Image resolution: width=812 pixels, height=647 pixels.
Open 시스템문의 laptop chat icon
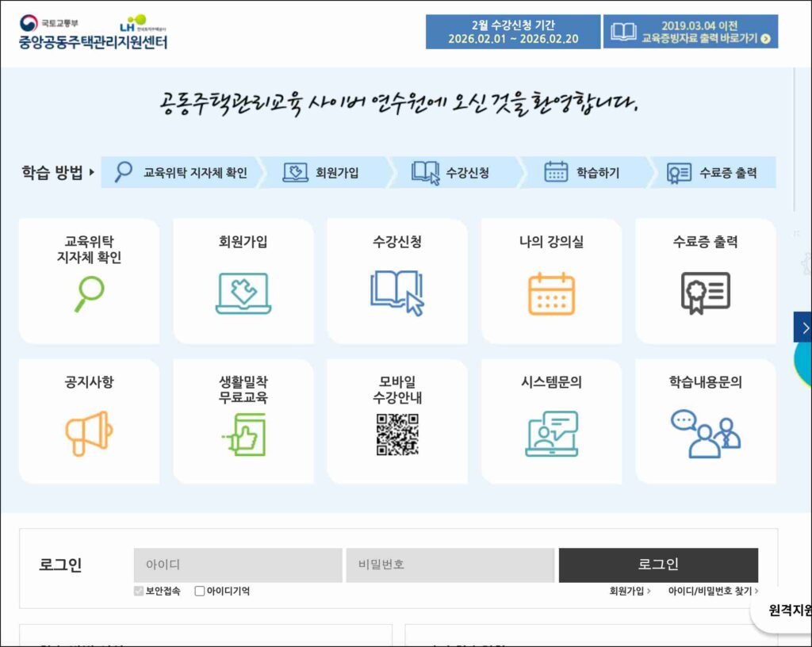tap(551, 434)
